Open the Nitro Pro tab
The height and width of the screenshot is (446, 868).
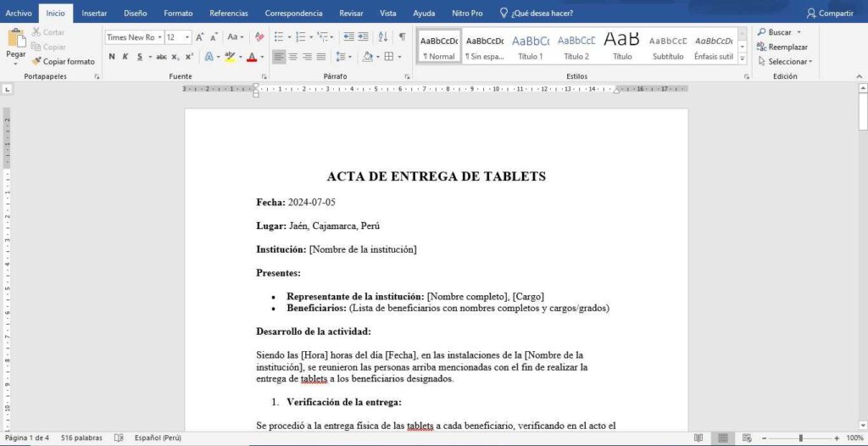(467, 14)
